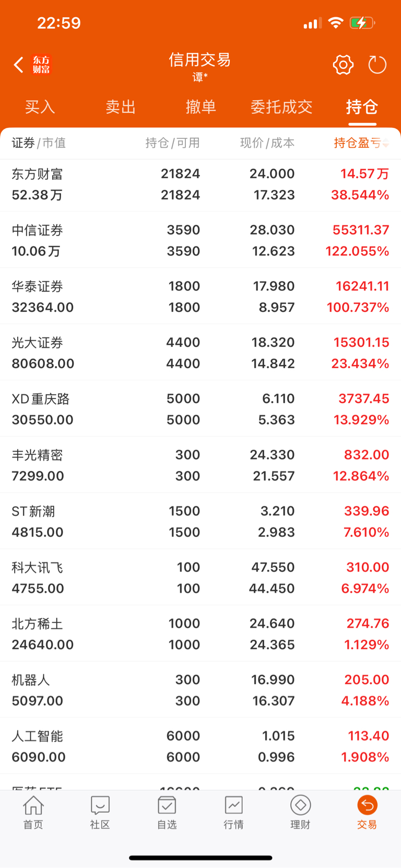This screenshot has width=401, height=868.
Task: Select the 持仓 tab
Action: click(x=362, y=107)
